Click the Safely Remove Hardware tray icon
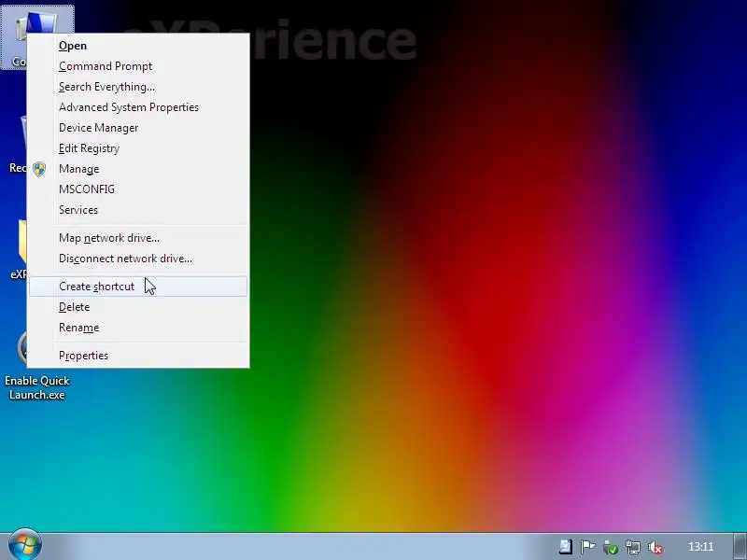747x560 pixels. coord(611,547)
